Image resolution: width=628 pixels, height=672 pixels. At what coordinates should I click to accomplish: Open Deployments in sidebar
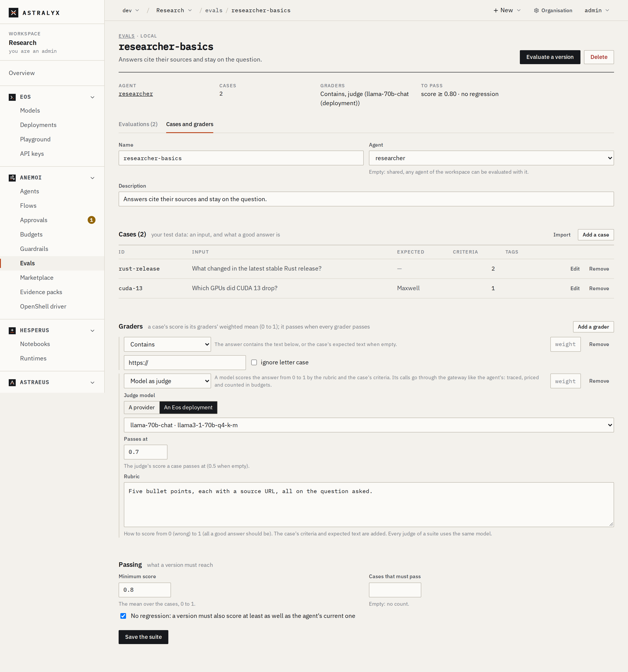[38, 125]
